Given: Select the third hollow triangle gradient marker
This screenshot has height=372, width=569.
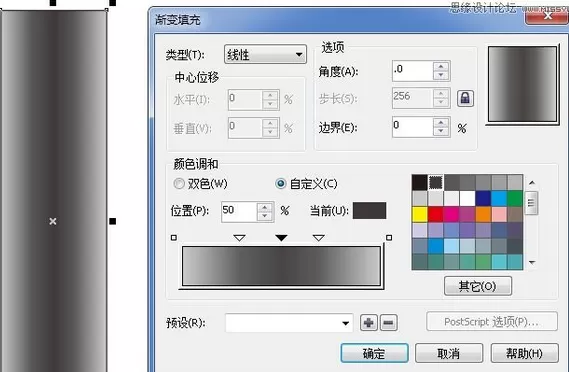Looking at the screenshot, I should point(319,238).
